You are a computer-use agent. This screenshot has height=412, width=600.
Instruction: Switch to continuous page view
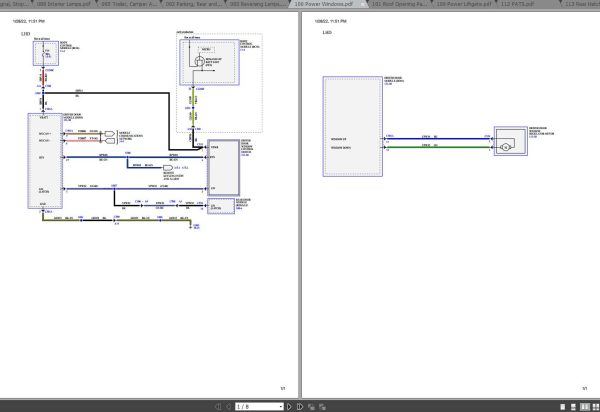point(573,407)
